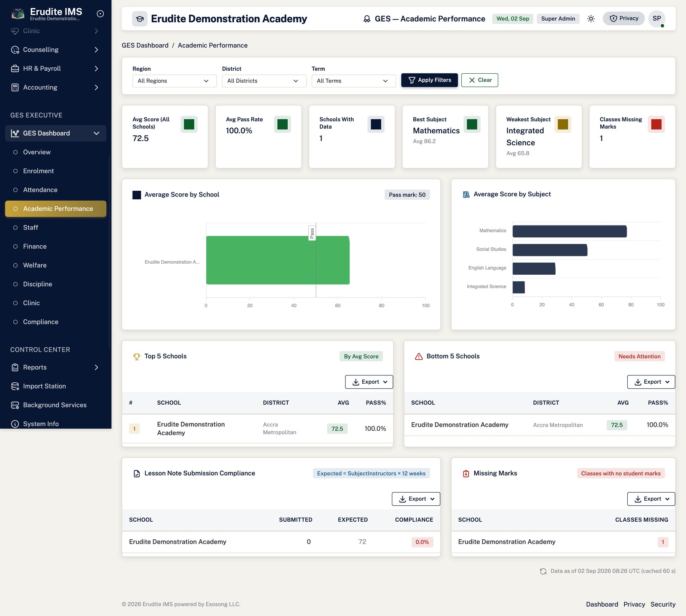Click the Weakest Subject amber square icon
Screen dimensions: 686x616
point(563,124)
